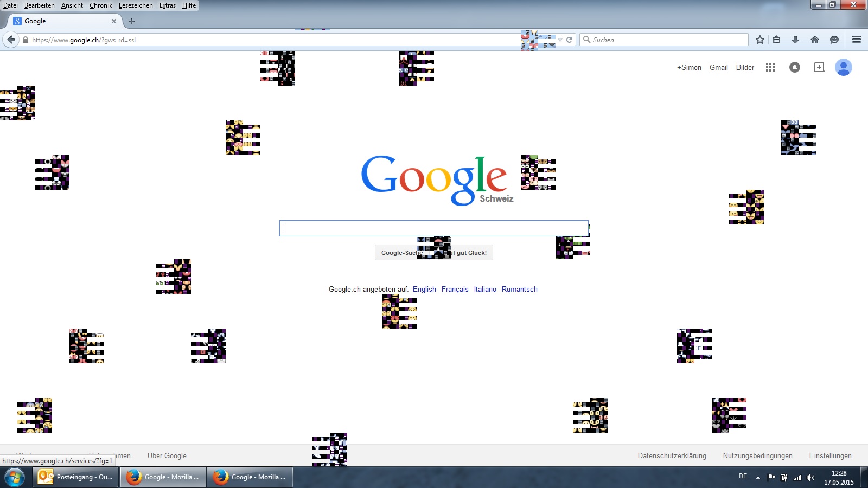The height and width of the screenshot is (488, 868).
Task: Open the Über Google footer link
Action: 167,455
